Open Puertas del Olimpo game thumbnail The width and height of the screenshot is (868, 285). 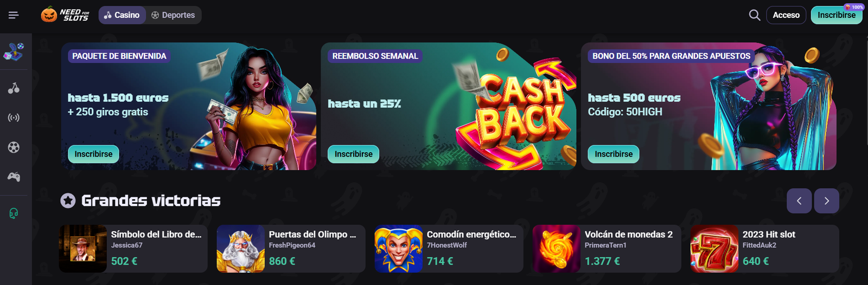coord(240,249)
